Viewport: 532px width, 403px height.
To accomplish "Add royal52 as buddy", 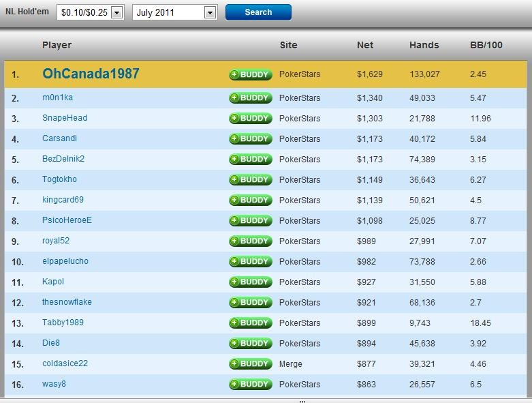I will 251,241.
